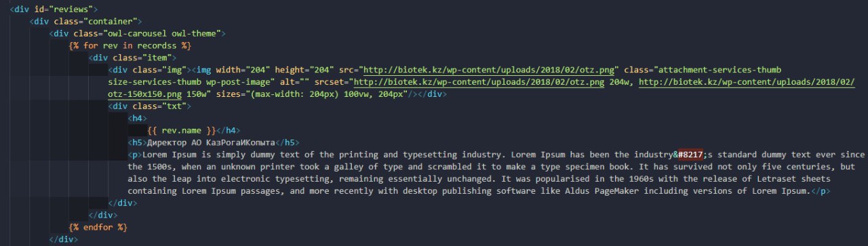
Task: Click the endfor template tag
Action: tap(98, 227)
